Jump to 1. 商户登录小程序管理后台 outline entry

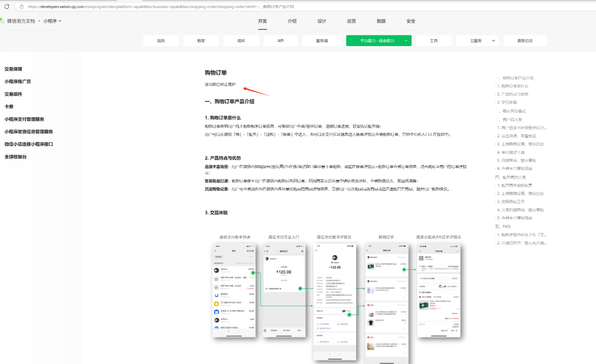point(521,128)
